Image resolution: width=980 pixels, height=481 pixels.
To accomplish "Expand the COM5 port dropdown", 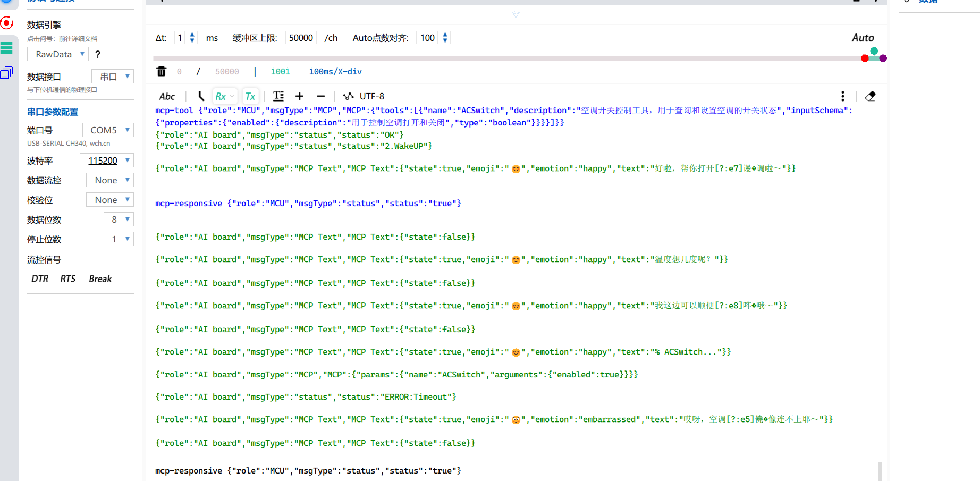I will [x=108, y=130].
